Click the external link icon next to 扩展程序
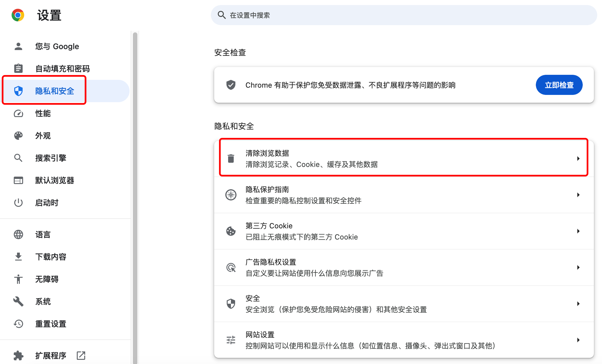602x364 pixels. [81, 356]
